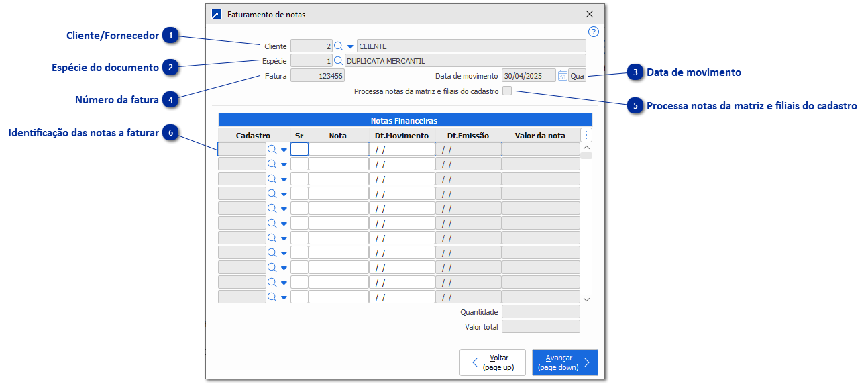
Task: Open the magnifier in the fifth Cadastro row
Action: pyautogui.click(x=273, y=208)
